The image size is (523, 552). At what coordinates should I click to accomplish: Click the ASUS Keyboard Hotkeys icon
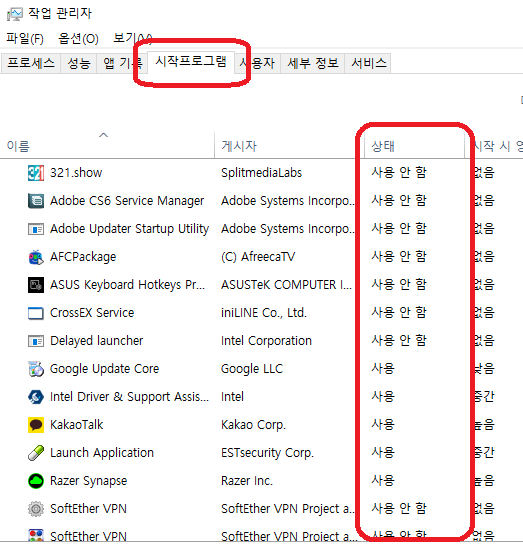tap(36, 285)
